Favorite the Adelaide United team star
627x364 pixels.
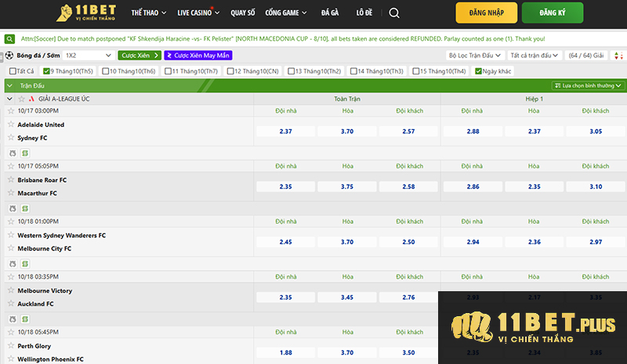[x=11, y=124]
